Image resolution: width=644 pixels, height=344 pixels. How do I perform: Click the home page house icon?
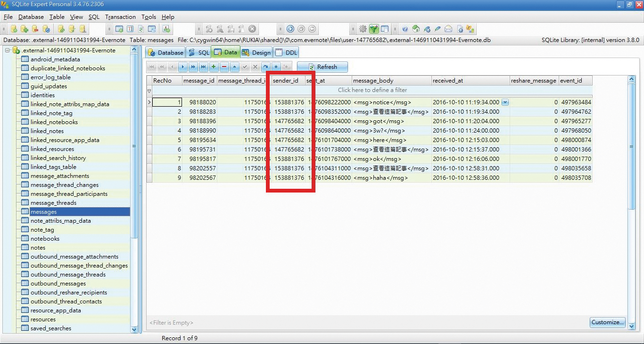pyautogui.click(x=416, y=29)
